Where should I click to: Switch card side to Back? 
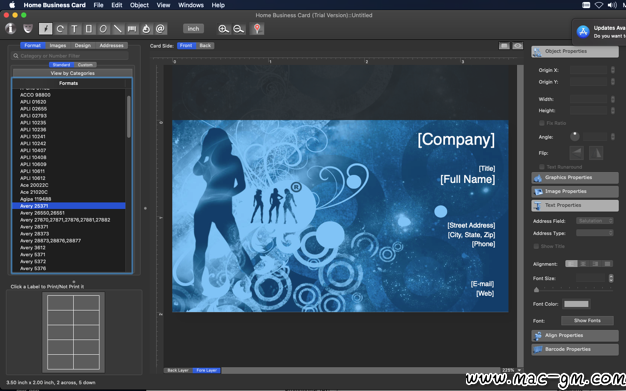click(205, 46)
